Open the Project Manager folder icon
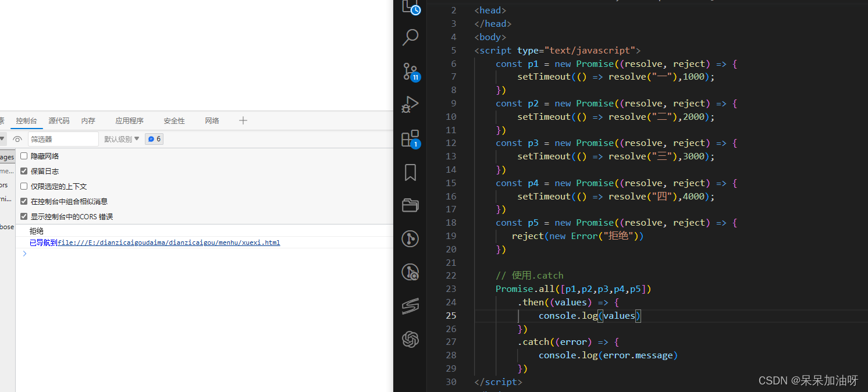This screenshot has width=868, height=392. pos(410,205)
